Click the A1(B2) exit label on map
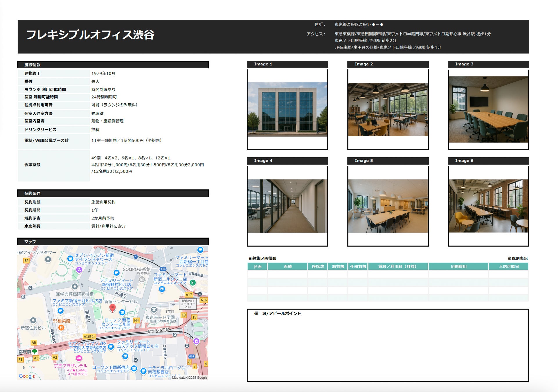 [x=89, y=337]
